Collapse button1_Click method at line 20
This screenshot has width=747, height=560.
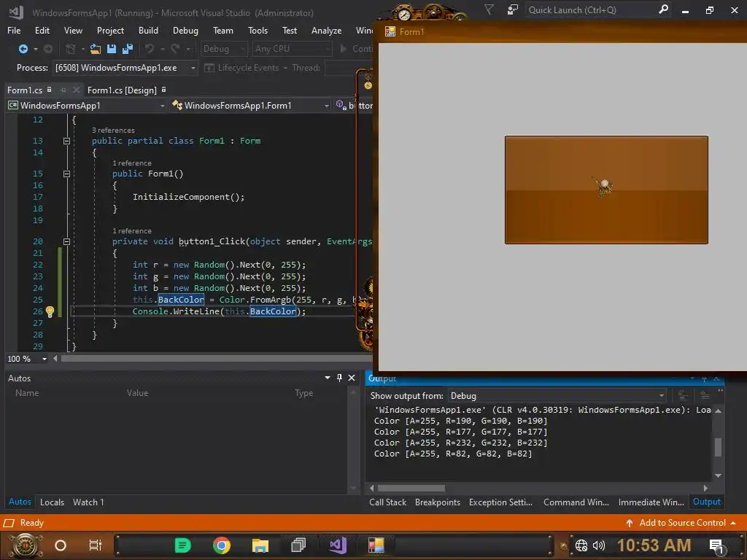66,241
